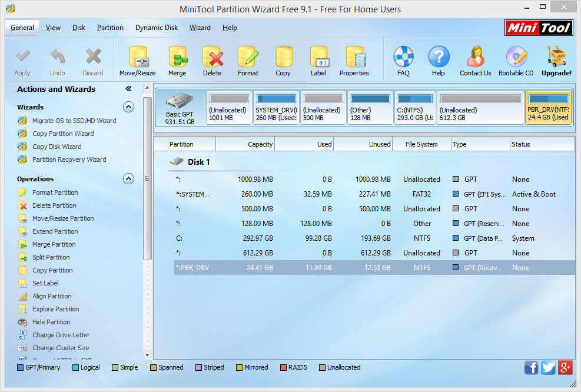Open the Google Plus icon in footer
The width and height of the screenshot is (581, 392).
point(566,368)
